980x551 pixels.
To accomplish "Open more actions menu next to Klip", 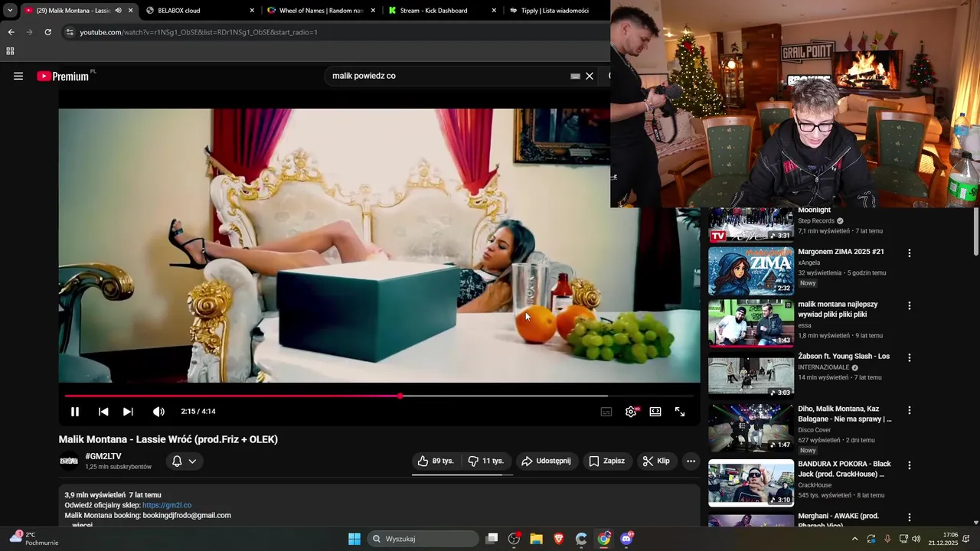I will coord(691,461).
